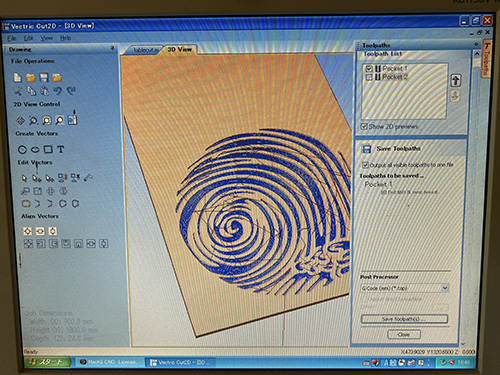This screenshot has height=375, width=500.
Task: Move toolpath up with the blue arrow
Action: click(x=456, y=80)
